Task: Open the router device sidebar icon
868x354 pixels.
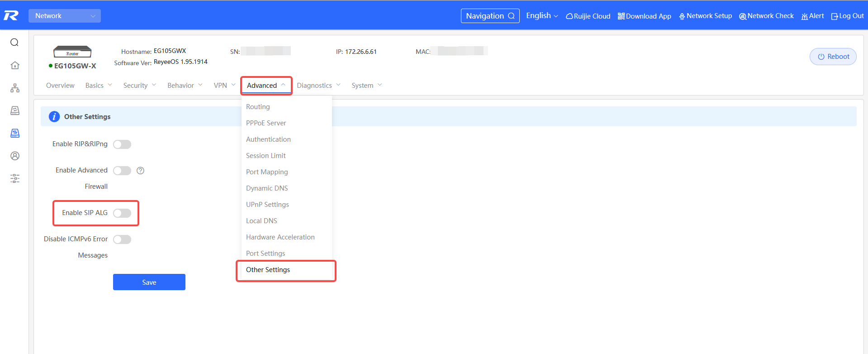Action: [x=15, y=110]
